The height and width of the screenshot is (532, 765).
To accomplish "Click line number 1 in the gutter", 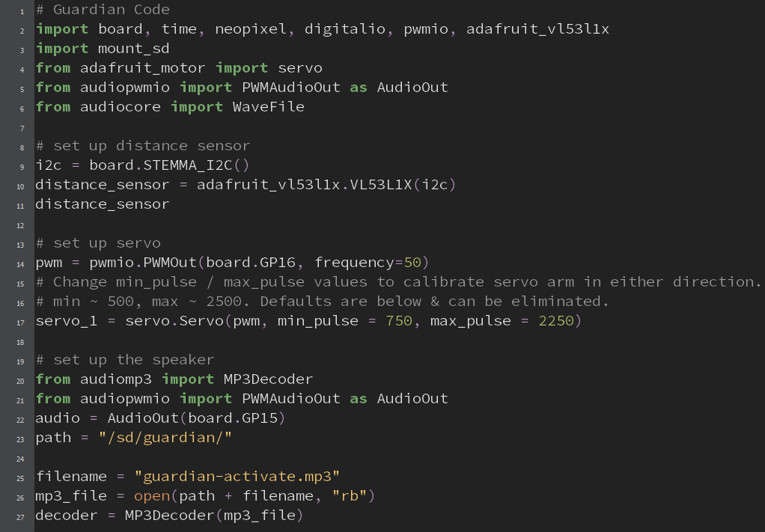I will pyautogui.click(x=20, y=10).
